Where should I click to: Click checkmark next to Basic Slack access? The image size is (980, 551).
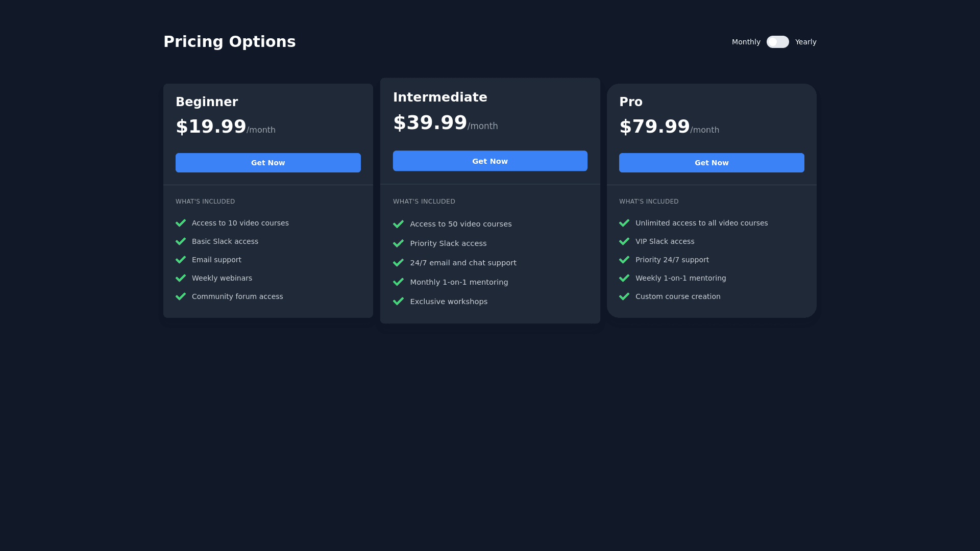click(181, 241)
